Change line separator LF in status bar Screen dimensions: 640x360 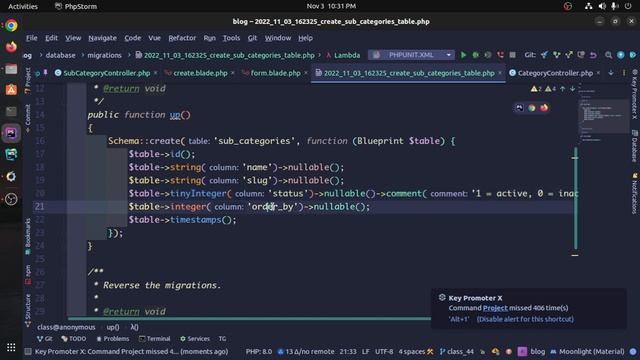tap(366, 351)
